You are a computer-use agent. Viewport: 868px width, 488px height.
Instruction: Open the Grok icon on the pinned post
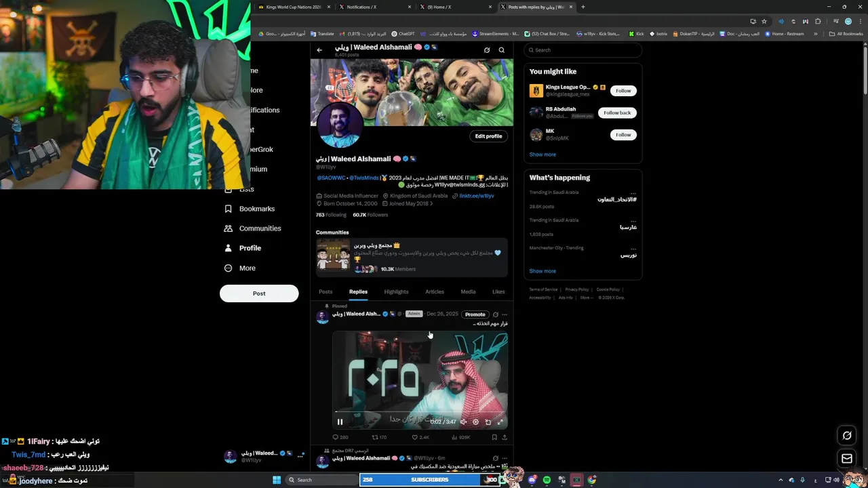[496, 314]
